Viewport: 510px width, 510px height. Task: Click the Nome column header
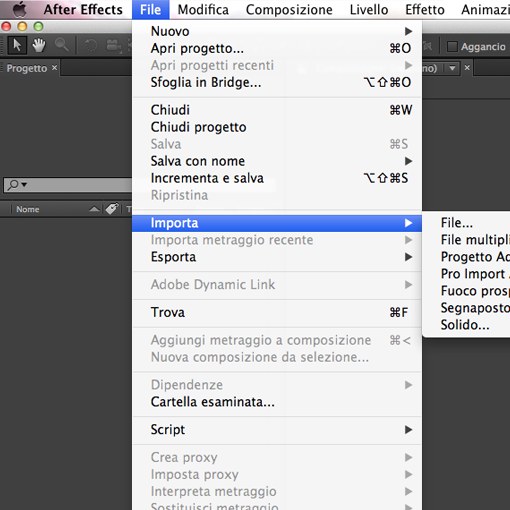(x=28, y=209)
